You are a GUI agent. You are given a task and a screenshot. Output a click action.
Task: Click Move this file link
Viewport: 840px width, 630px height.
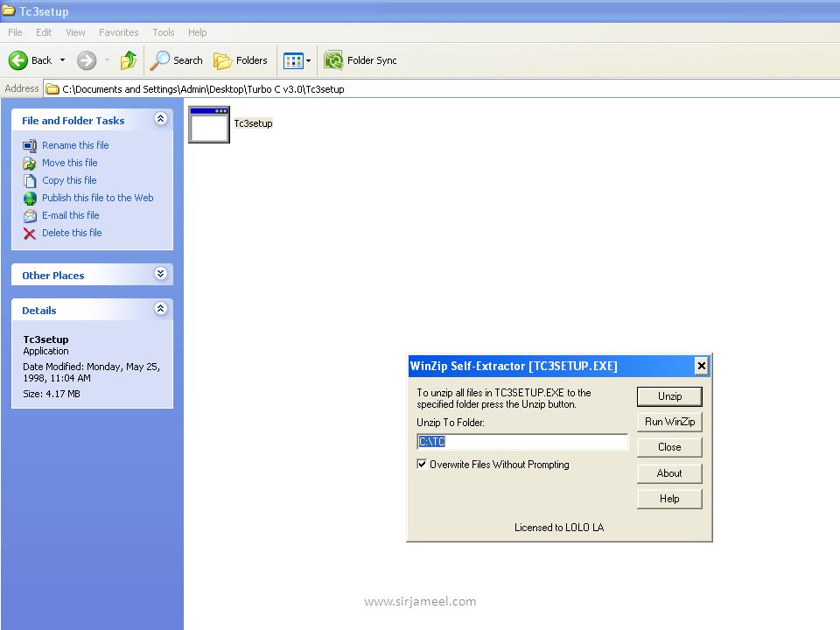[70, 163]
